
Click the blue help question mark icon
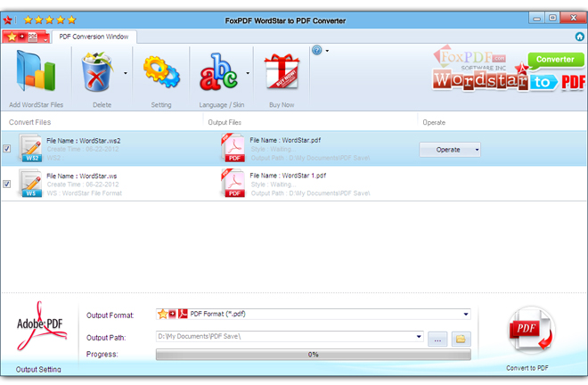(317, 50)
